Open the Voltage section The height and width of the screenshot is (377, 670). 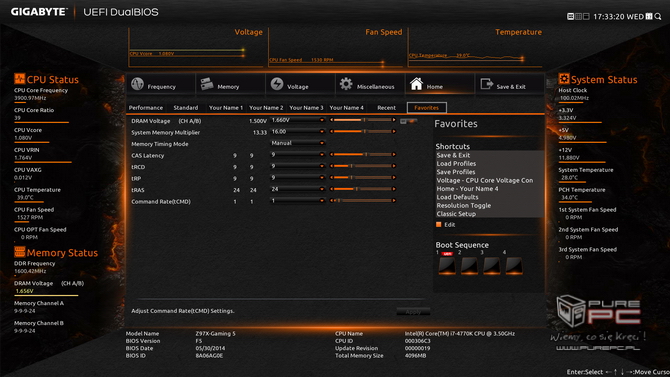[300, 84]
